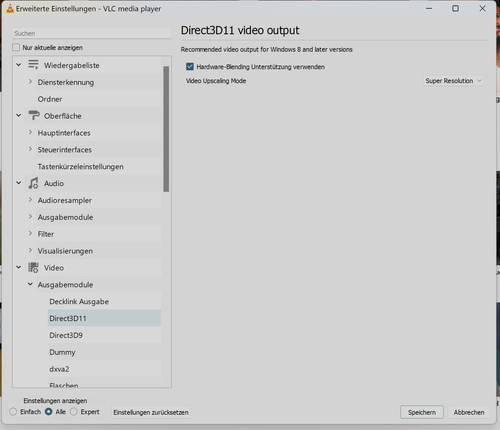The height and width of the screenshot is (430, 500).
Task: Select the Direct3D9 tree item
Action: 66,335
